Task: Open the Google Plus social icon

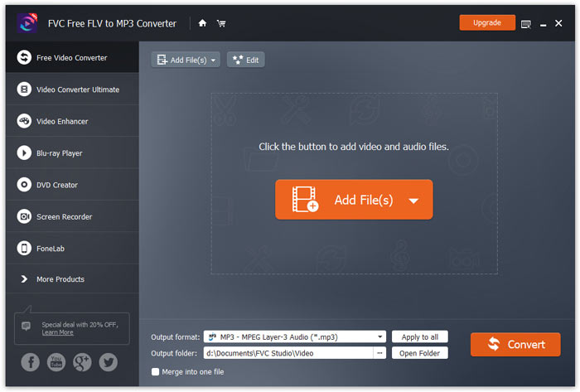Action: coord(82,362)
